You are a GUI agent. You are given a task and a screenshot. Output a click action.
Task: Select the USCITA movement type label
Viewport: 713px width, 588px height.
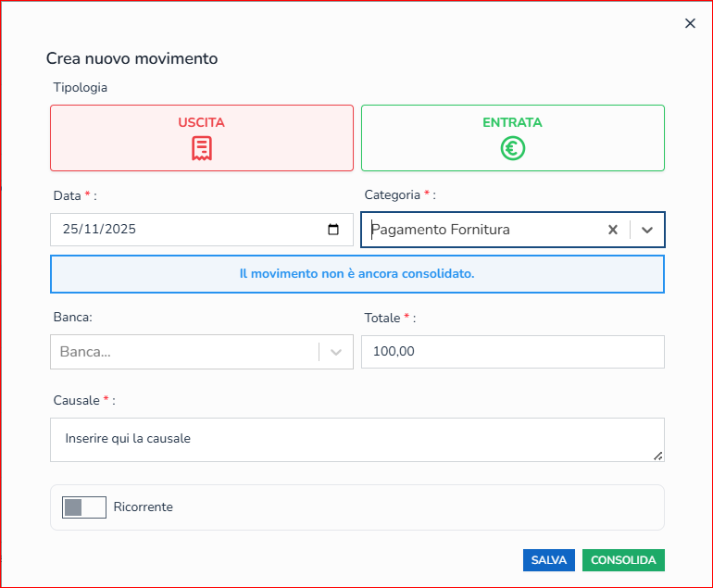pyautogui.click(x=201, y=122)
